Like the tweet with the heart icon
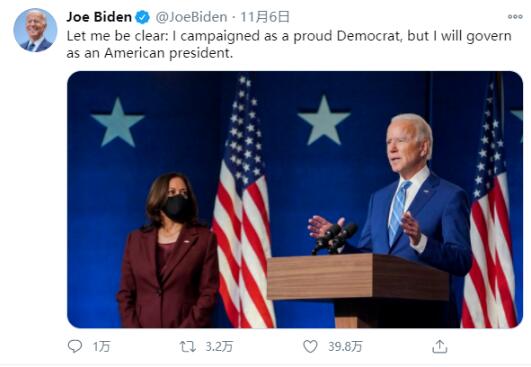531x367 pixels. click(310, 346)
